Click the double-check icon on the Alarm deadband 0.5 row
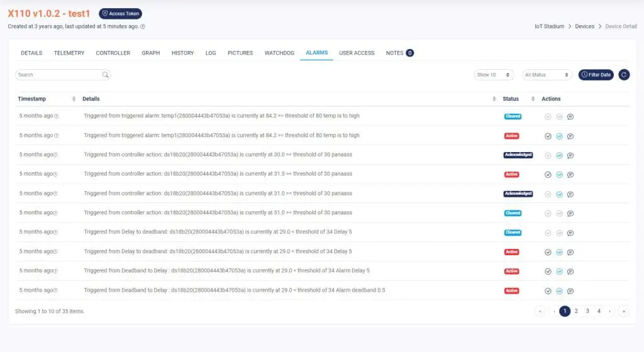The width and height of the screenshot is (644, 352). coord(559,291)
